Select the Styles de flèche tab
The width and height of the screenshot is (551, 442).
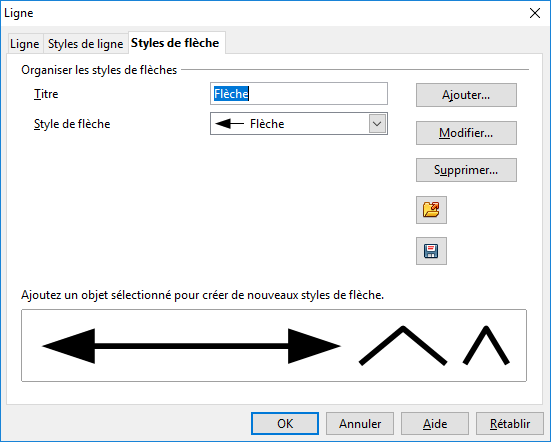[x=175, y=43]
